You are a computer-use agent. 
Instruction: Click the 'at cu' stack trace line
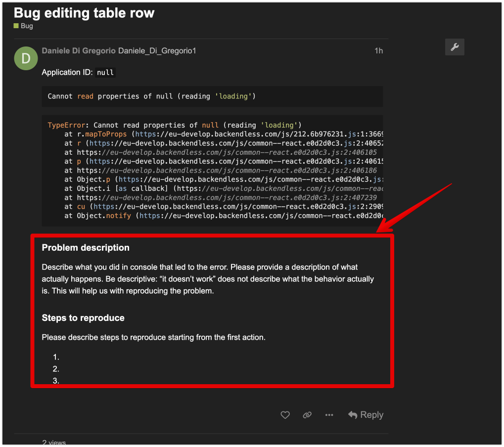pyautogui.click(x=224, y=207)
